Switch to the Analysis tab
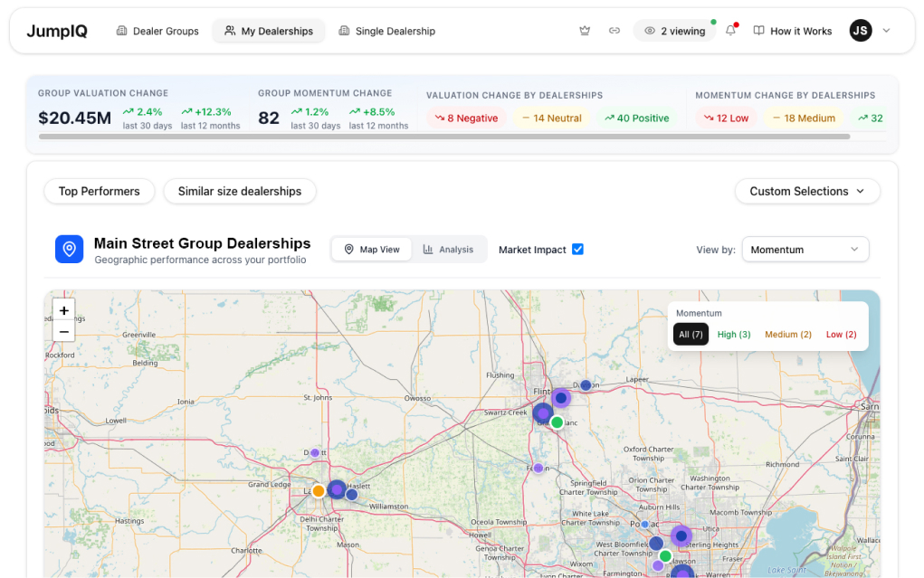This screenshot has height=578, width=924. (x=448, y=250)
